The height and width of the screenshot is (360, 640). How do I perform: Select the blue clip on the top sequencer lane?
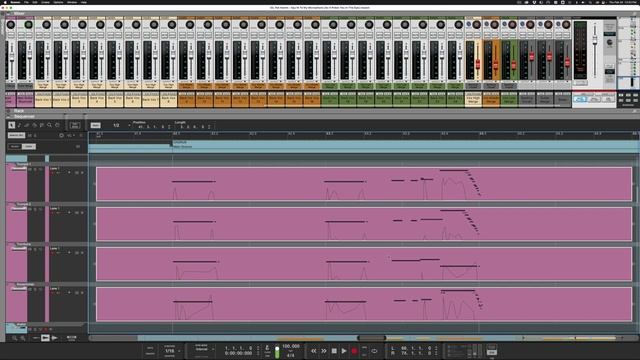point(406,146)
